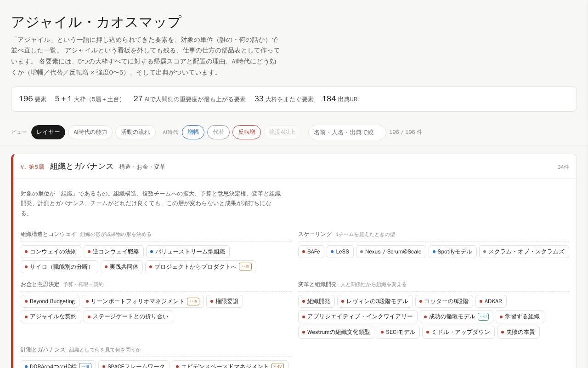Select the 権限委譲 chip

[225, 301]
